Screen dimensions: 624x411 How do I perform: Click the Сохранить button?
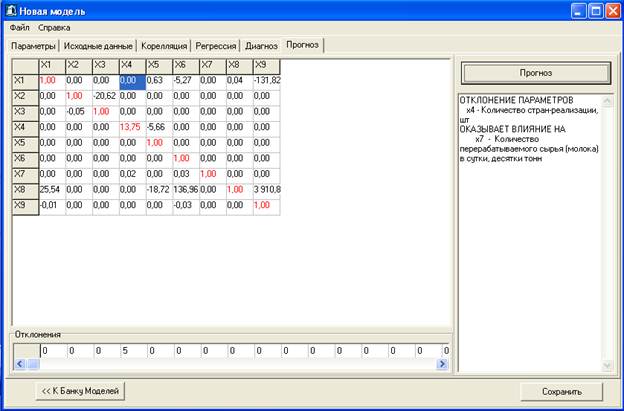pos(562,392)
